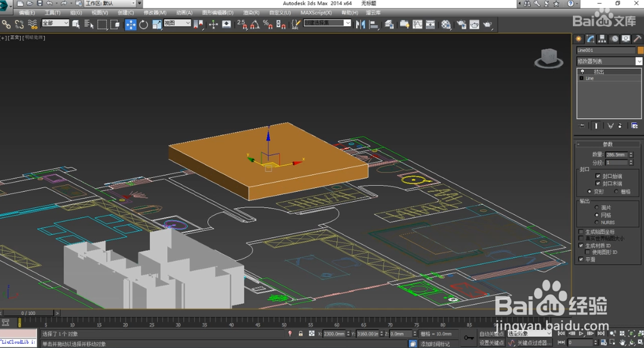Image resolution: width=644 pixels, height=348 pixels.
Task: Uncheck the 封口始端 checkbox
Action: pyautogui.click(x=598, y=176)
